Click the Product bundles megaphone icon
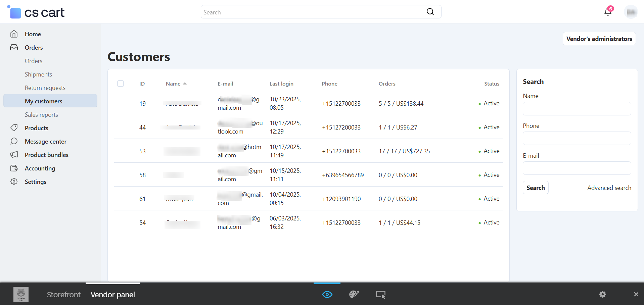Image resolution: width=644 pixels, height=305 pixels. click(14, 155)
